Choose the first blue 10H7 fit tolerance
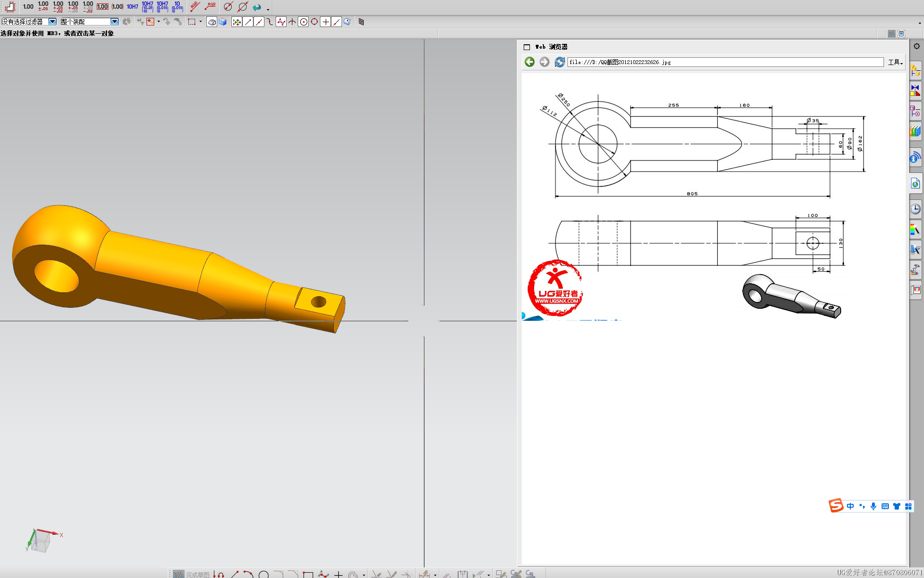 132,7
